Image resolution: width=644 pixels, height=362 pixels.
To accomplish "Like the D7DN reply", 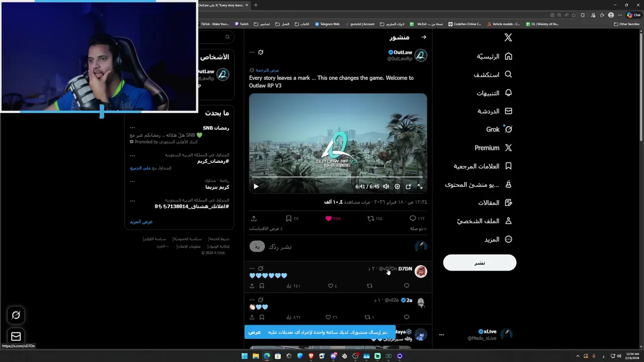I will coord(331,286).
